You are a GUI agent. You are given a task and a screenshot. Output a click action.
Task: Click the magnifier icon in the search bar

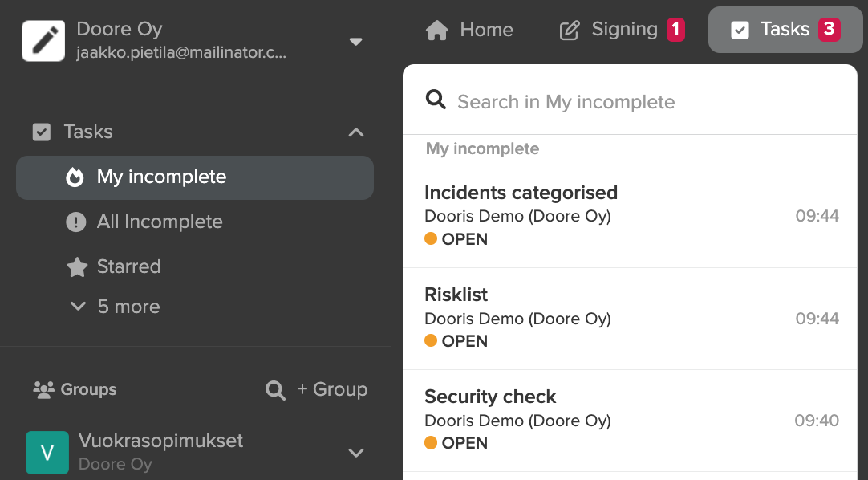(436, 100)
